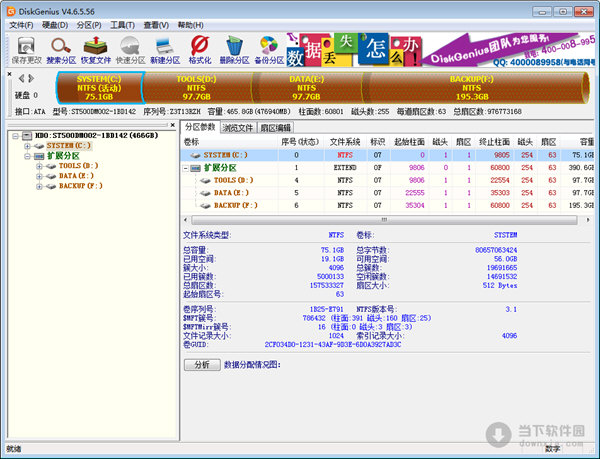This screenshot has width=600, height=459.
Task: Launch Recover Files (恢复文件) tool
Action: coord(96,50)
